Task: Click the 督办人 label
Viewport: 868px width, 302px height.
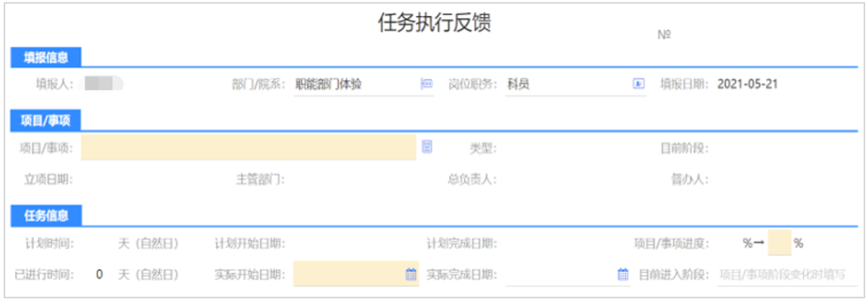Action: [690, 179]
